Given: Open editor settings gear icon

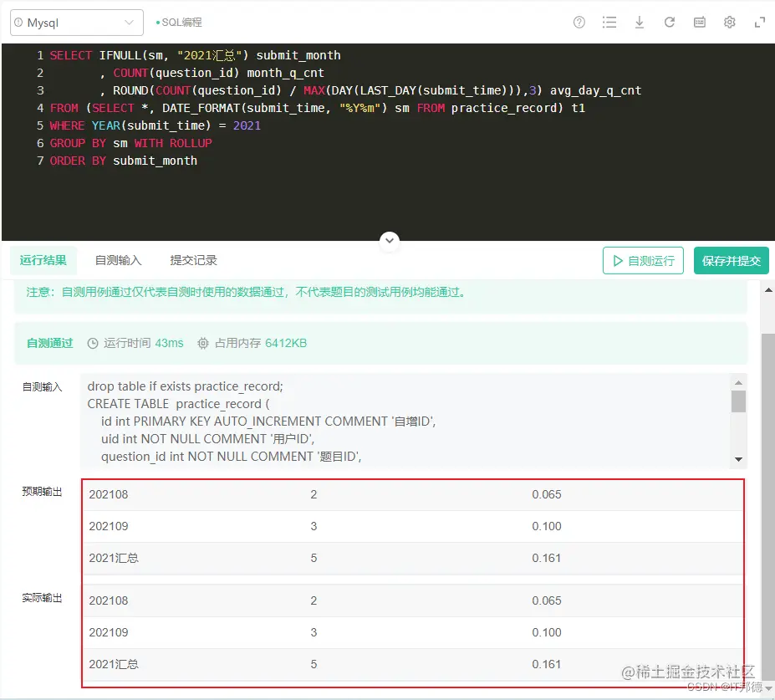Looking at the screenshot, I should 730,23.
